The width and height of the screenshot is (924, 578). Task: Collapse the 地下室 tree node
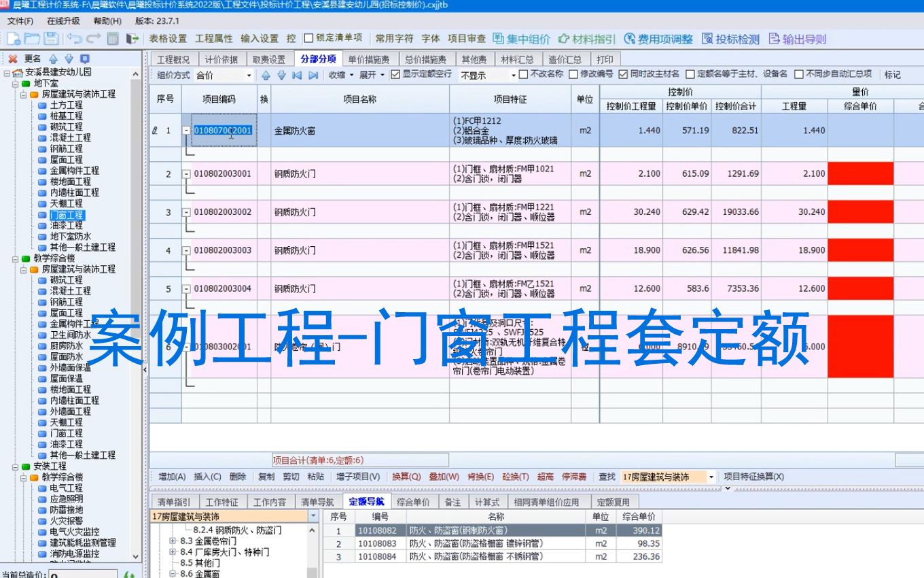click(15, 83)
